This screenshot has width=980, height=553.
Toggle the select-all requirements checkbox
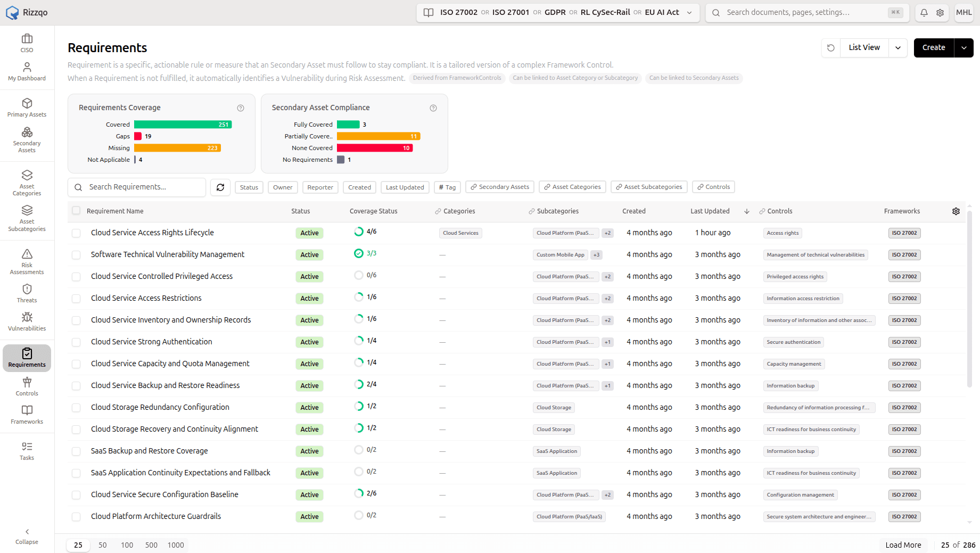(x=76, y=211)
